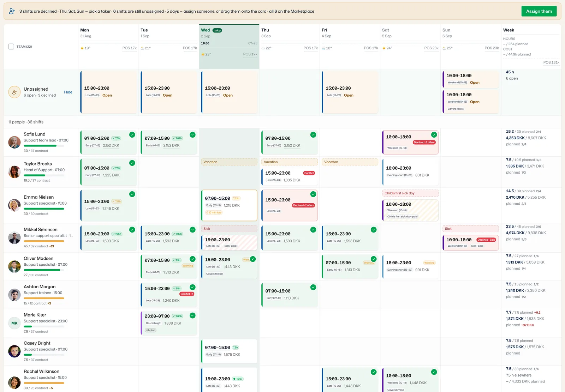Open Taylor Brooks' avatar
This screenshot has width=565, height=392.
click(14, 172)
